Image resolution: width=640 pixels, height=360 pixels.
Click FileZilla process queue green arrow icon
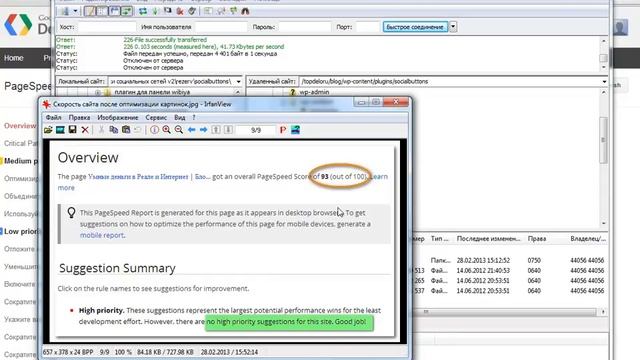155,11
